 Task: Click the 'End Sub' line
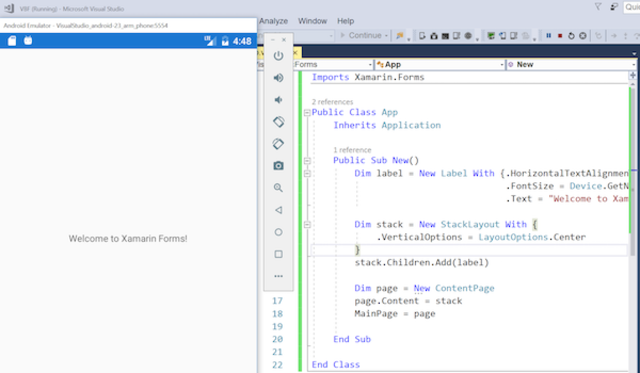pyautogui.click(x=352, y=339)
